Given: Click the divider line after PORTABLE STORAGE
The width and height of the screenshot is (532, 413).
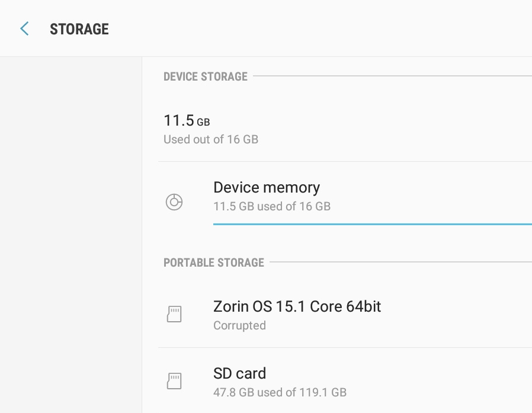Looking at the screenshot, I should tap(400, 262).
